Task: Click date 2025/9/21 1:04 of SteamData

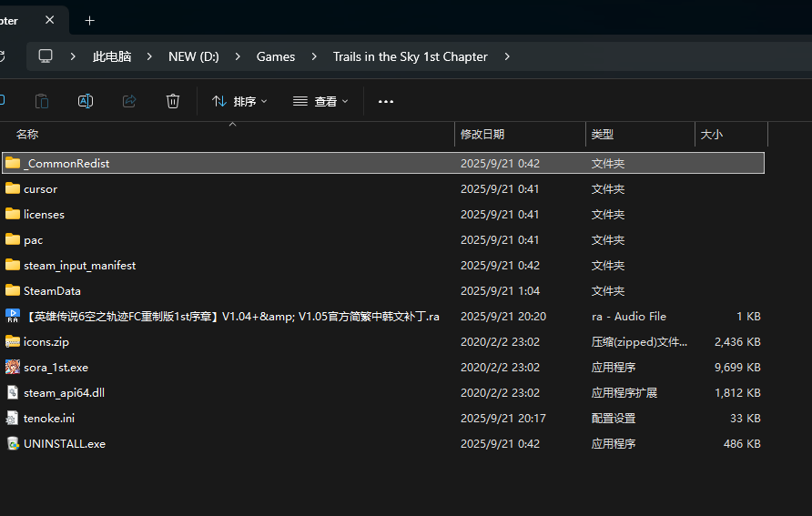Action: (501, 291)
